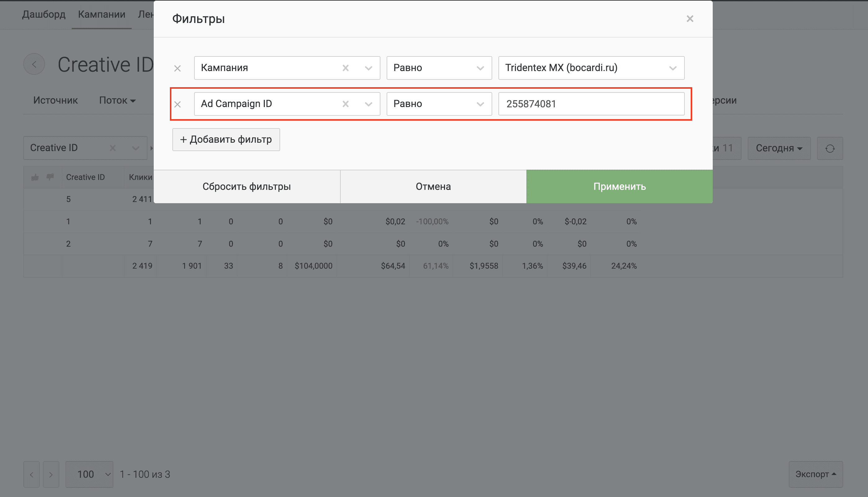Click the refresh report icon

pos(830,149)
